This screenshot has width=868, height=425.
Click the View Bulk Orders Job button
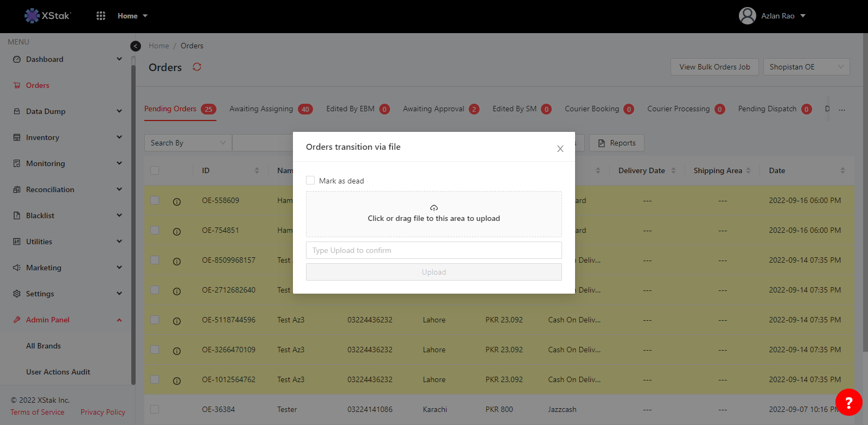click(714, 67)
